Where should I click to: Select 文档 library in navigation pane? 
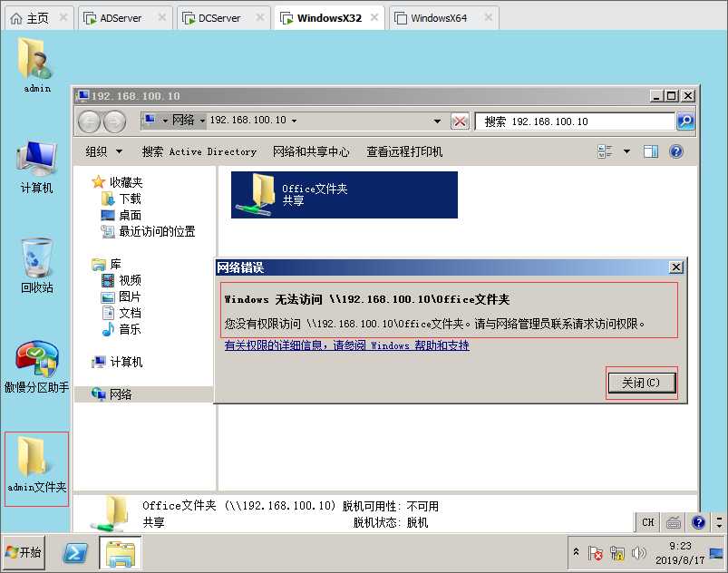pyautogui.click(x=121, y=313)
